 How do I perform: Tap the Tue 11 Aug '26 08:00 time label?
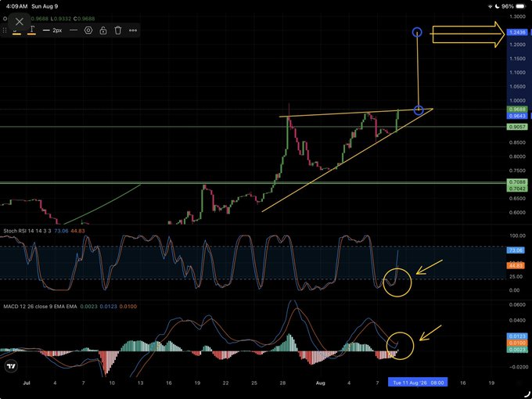click(x=418, y=383)
